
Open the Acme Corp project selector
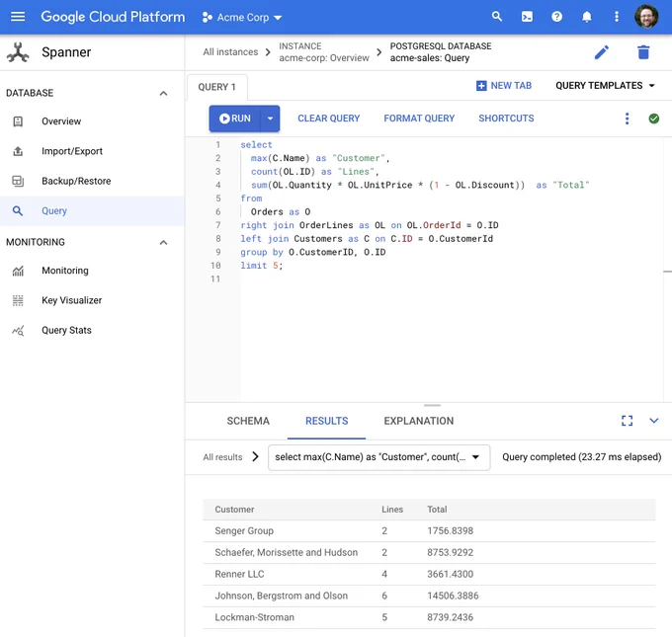click(242, 17)
